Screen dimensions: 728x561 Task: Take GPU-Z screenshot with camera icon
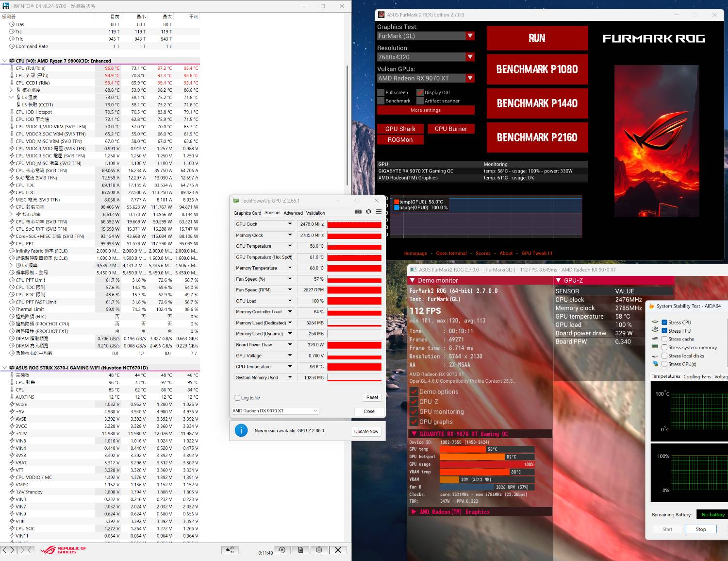pyautogui.click(x=358, y=212)
